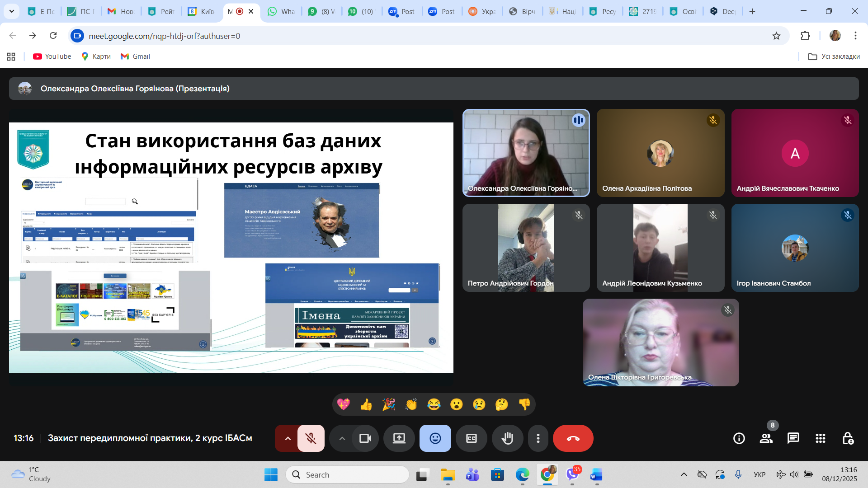Viewport: 868px width, 488px height.
Task: Enable closed captions
Action: (471, 438)
